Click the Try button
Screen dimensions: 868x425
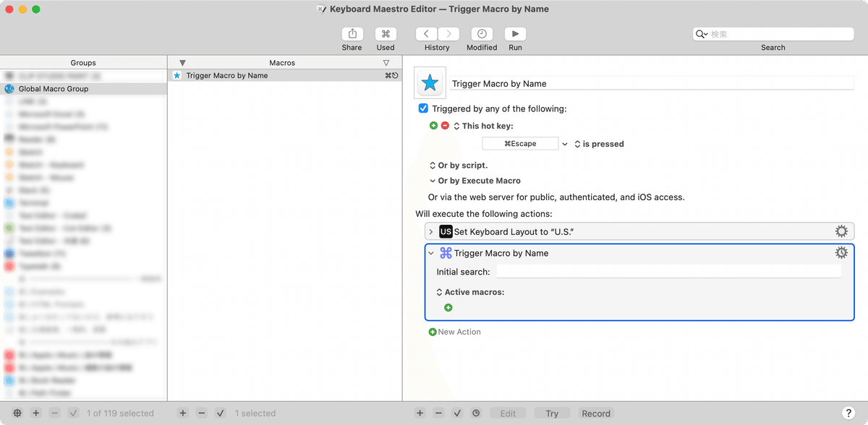[x=552, y=413]
